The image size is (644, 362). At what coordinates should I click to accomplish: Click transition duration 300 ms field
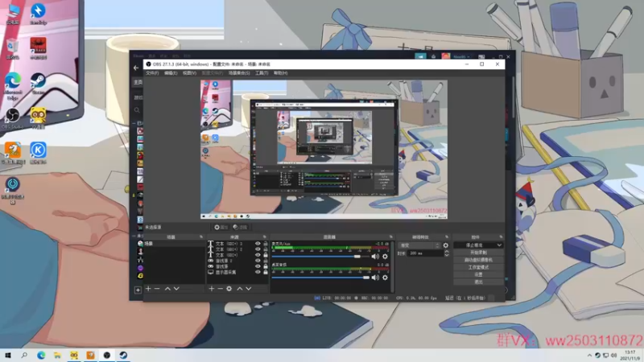[x=426, y=253]
